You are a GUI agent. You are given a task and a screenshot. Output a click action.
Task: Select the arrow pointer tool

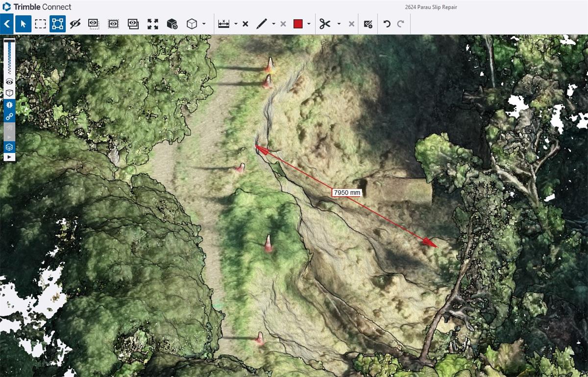click(x=23, y=24)
